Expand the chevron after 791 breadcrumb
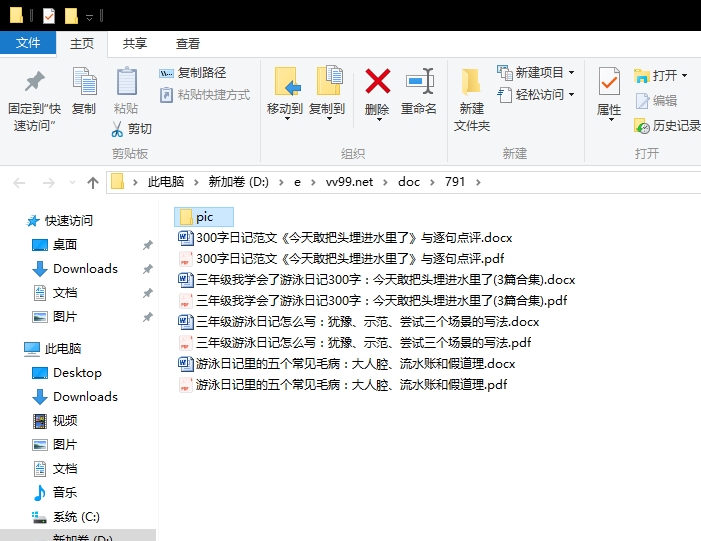Image resolution: width=701 pixels, height=541 pixels. pos(478,182)
